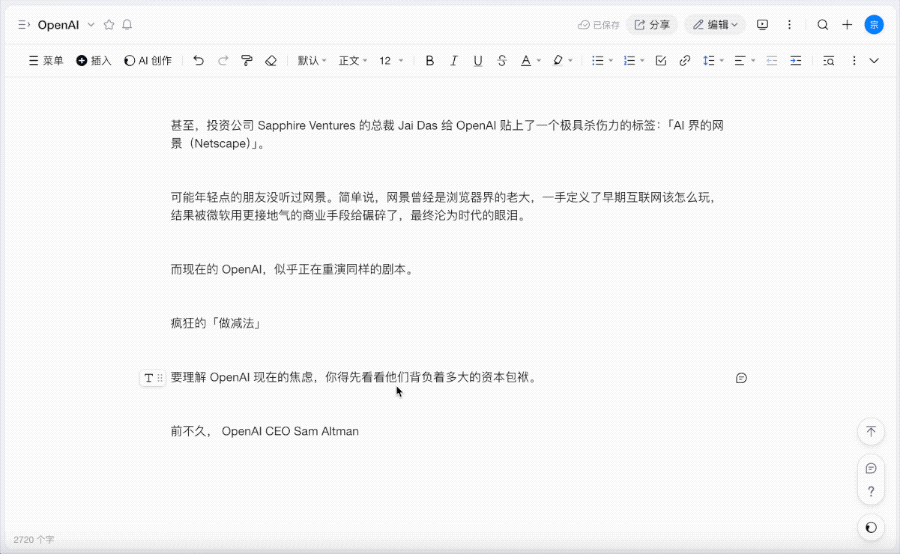The width and height of the screenshot is (900, 554).
Task: Toggle strikethrough formatting
Action: tap(502, 61)
